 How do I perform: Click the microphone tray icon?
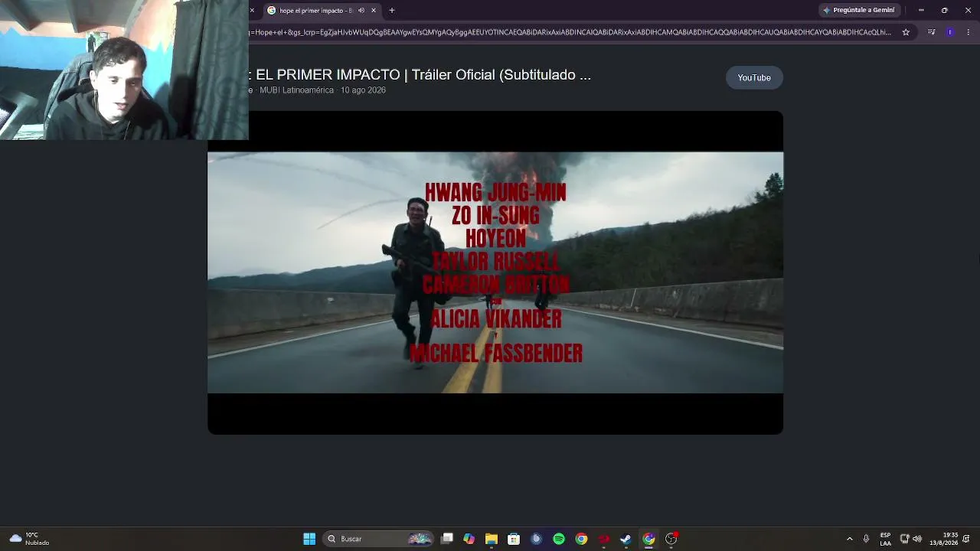pyautogui.click(x=866, y=539)
